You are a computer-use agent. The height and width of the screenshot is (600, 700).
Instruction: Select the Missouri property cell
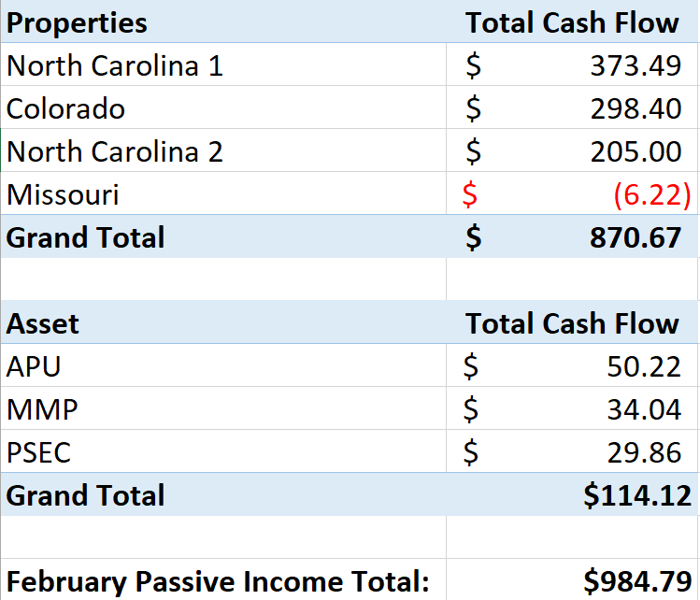[x=223, y=193]
